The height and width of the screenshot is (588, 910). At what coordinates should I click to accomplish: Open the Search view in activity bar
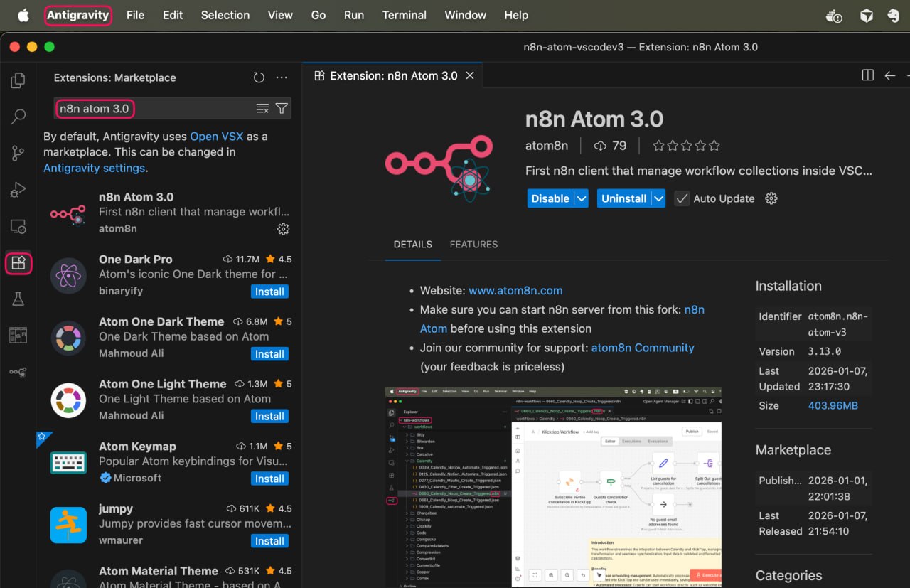[18, 116]
